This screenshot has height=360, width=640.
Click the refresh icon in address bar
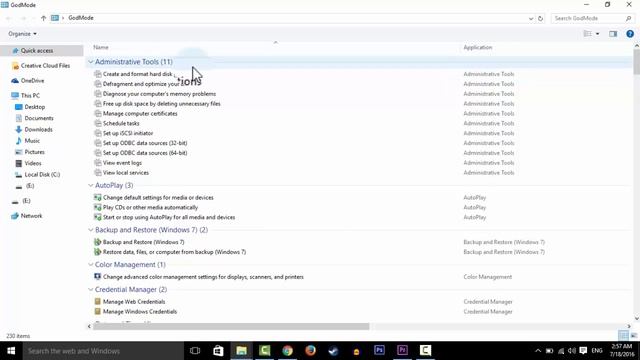click(x=540, y=18)
